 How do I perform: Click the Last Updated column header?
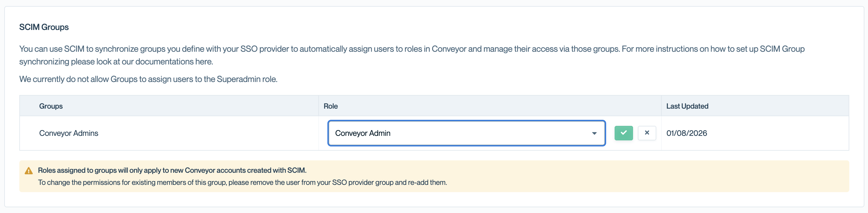tap(687, 106)
